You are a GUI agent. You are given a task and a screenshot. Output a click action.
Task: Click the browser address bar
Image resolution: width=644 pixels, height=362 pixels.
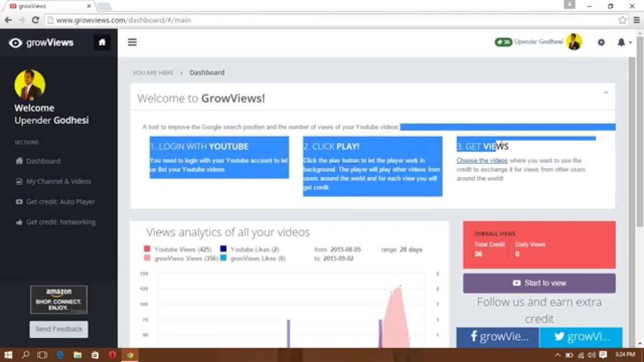[332, 20]
